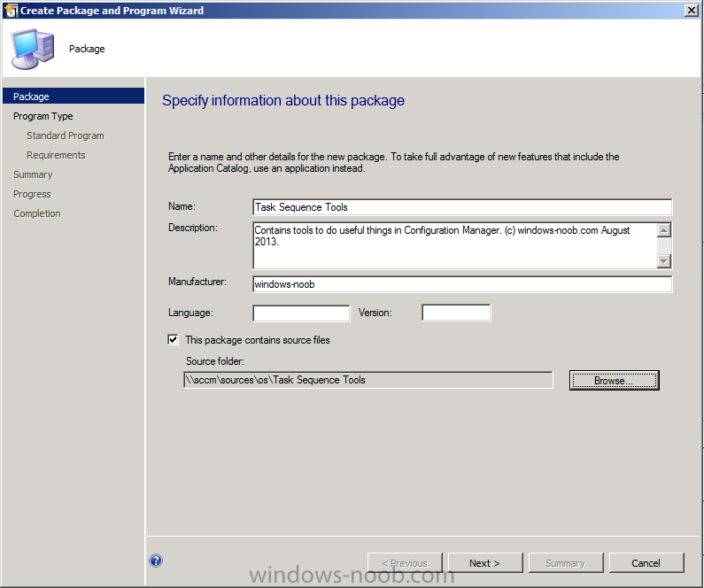Image resolution: width=704 pixels, height=588 pixels.
Task: Go to the Standard Program step
Action: click(66, 135)
